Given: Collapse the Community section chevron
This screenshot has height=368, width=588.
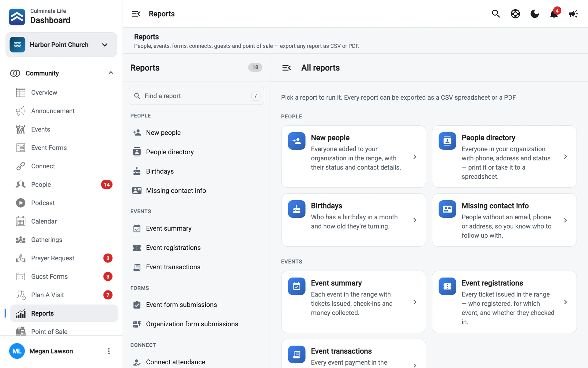Looking at the screenshot, I should [111, 73].
